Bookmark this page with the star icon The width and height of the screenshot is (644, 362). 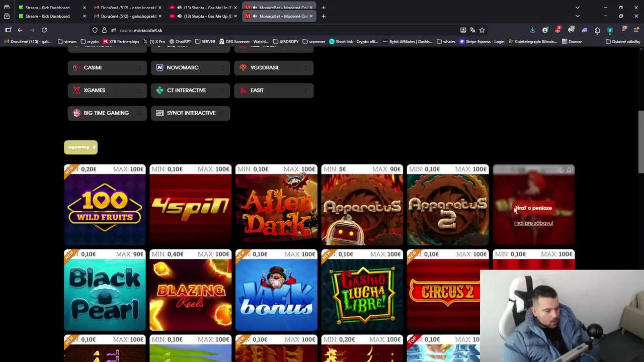click(x=482, y=30)
